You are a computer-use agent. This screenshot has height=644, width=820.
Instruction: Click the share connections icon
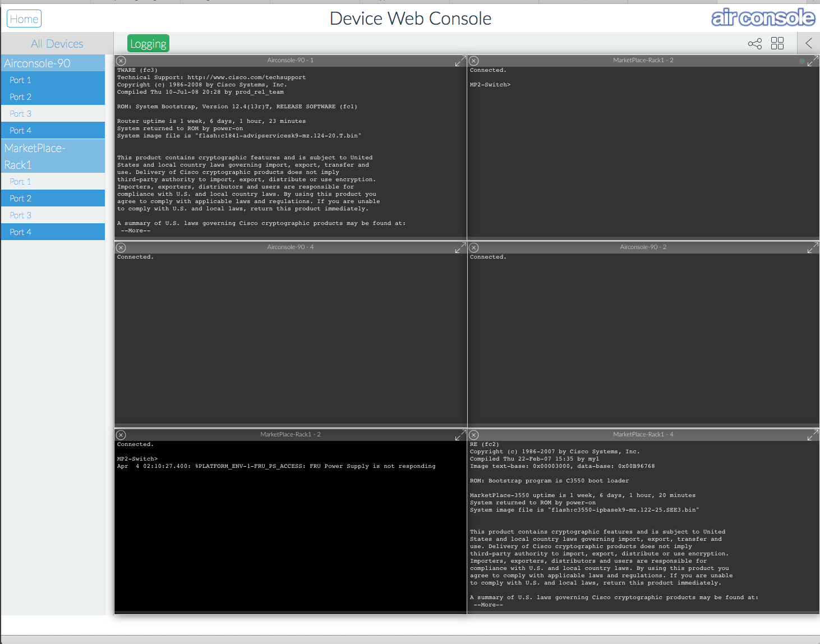755,44
